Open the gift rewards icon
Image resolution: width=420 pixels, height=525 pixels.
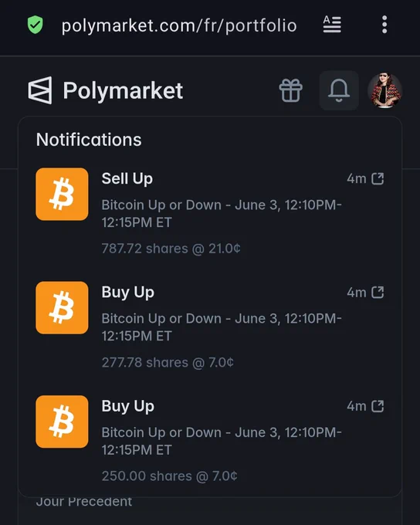click(x=291, y=90)
